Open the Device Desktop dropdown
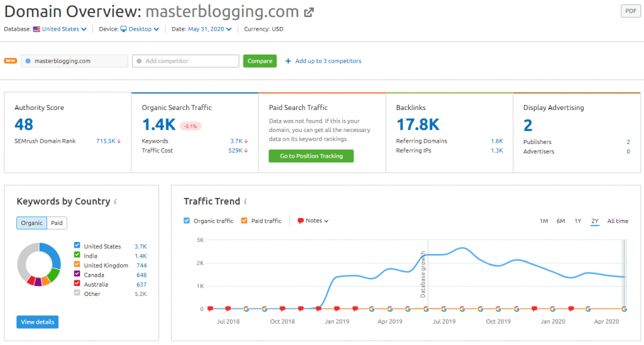The image size is (644, 345). 140,29
